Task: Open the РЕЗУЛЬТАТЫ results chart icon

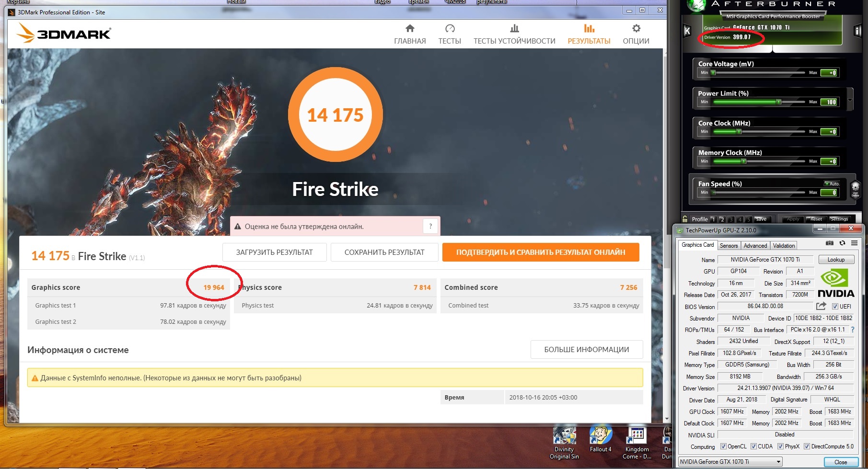Action: [x=589, y=28]
